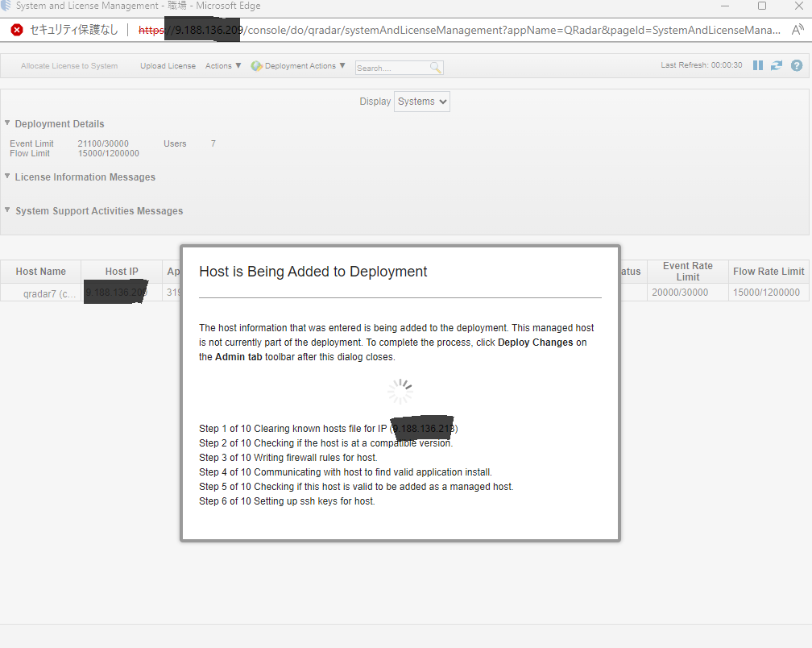This screenshot has height=648, width=812.
Task: Collapse License Information Messages section
Action: pyautogui.click(x=7, y=177)
